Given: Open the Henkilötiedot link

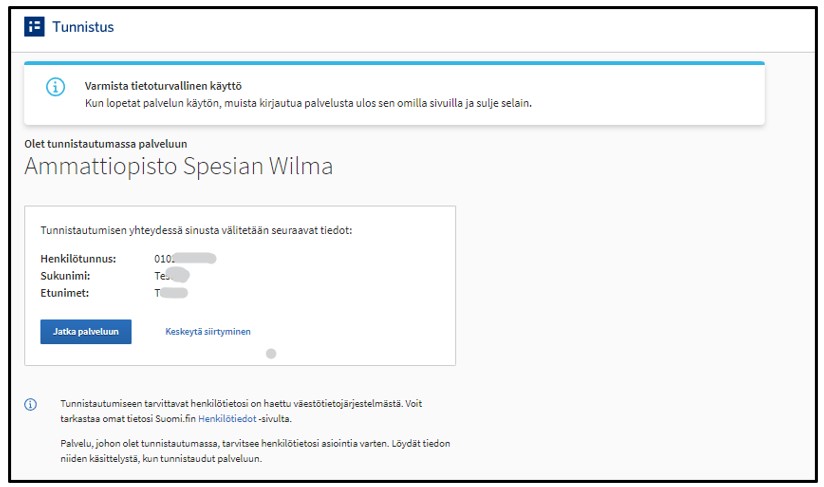Looking at the screenshot, I should (x=227, y=419).
